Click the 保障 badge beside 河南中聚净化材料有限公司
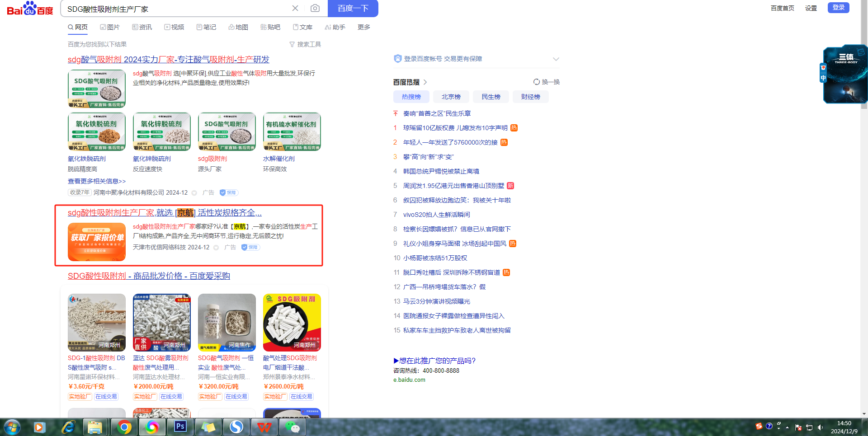 [x=229, y=192]
